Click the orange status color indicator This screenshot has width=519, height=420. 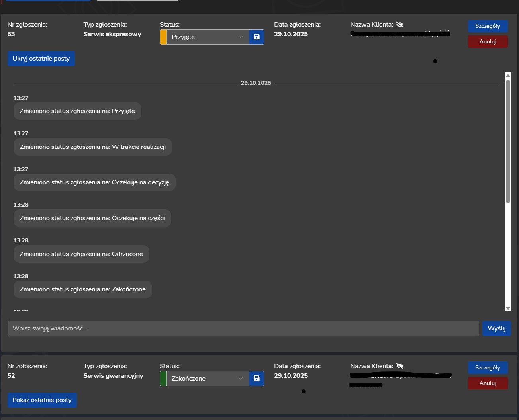pyautogui.click(x=163, y=37)
